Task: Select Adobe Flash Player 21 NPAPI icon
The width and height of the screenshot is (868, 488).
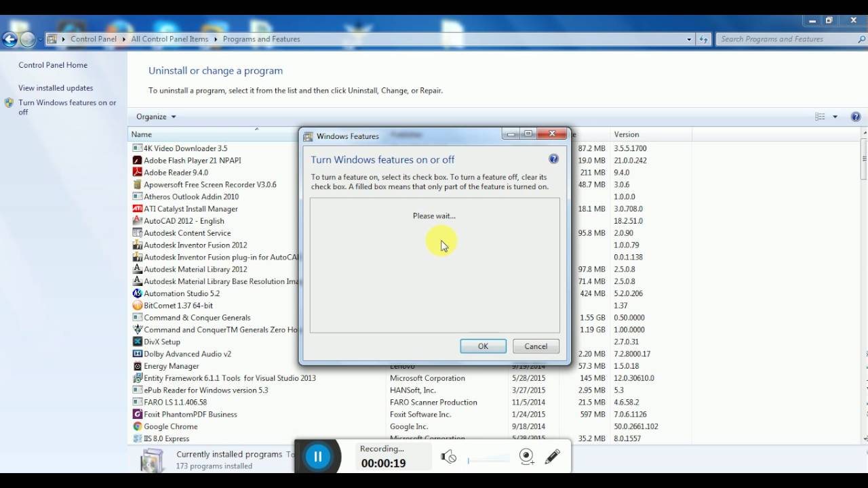Action: click(138, 161)
